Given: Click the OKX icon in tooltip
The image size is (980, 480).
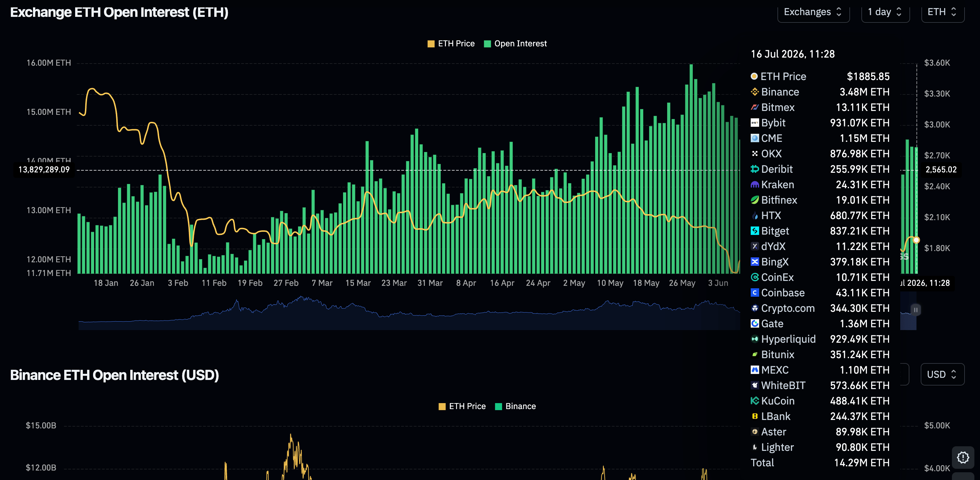Looking at the screenshot, I should pyautogui.click(x=755, y=154).
